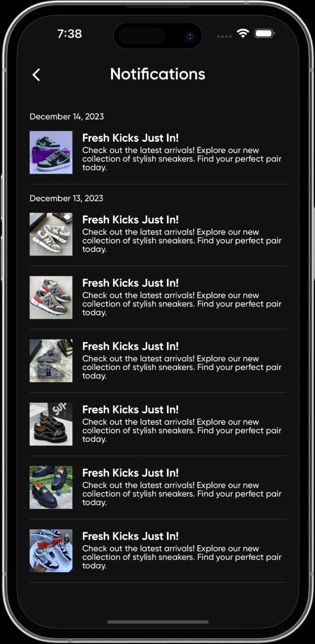Open the Supreme black shoes thumbnail

click(x=51, y=424)
